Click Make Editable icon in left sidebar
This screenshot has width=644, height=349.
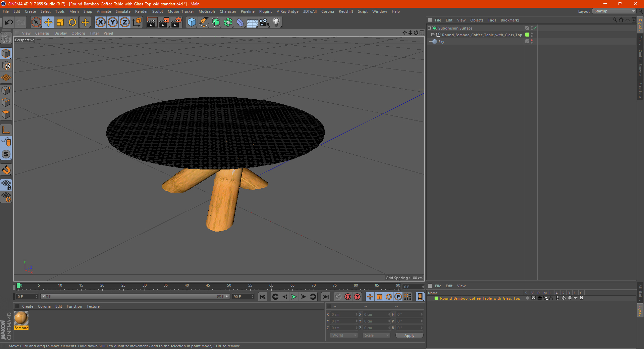6,38
